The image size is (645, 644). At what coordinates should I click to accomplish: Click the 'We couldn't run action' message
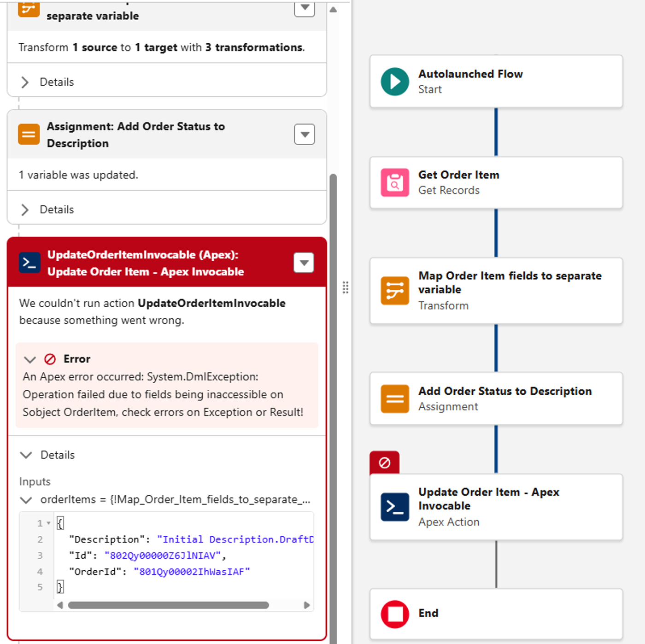tap(152, 311)
